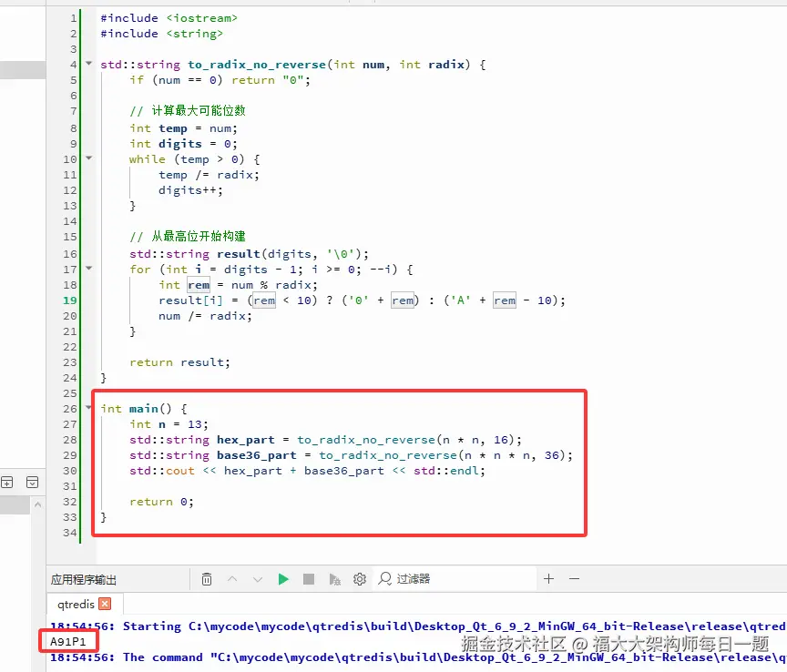Click the 'The command' log line in output
This screenshot has height=672, width=787.
(417, 657)
